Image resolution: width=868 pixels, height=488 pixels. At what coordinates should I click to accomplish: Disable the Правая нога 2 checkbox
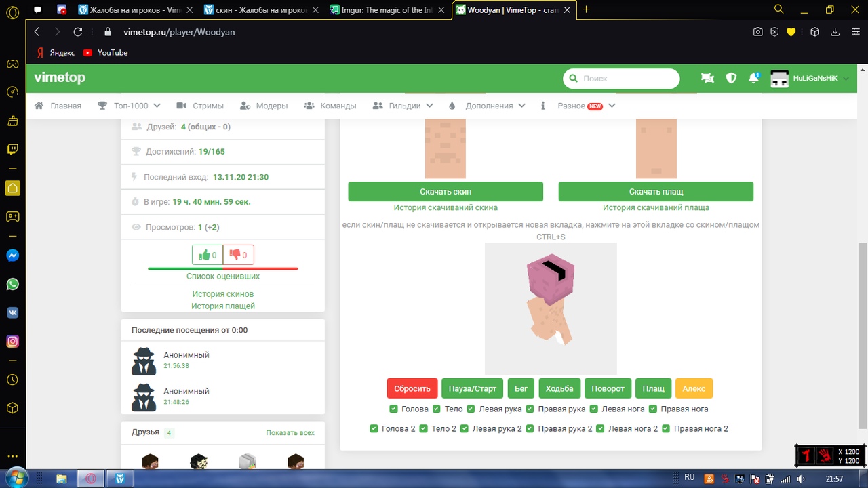click(666, 428)
